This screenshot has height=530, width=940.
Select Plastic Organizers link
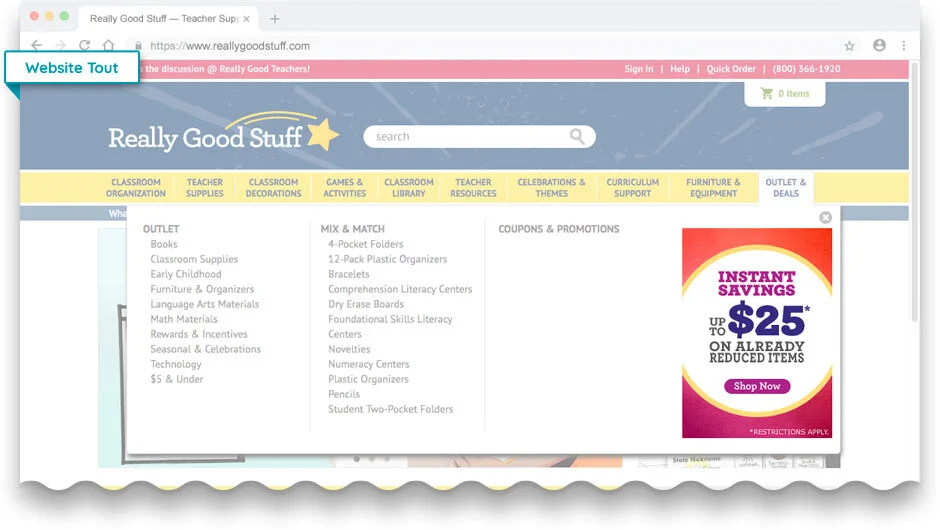pyautogui.click(x=368, y=379)
